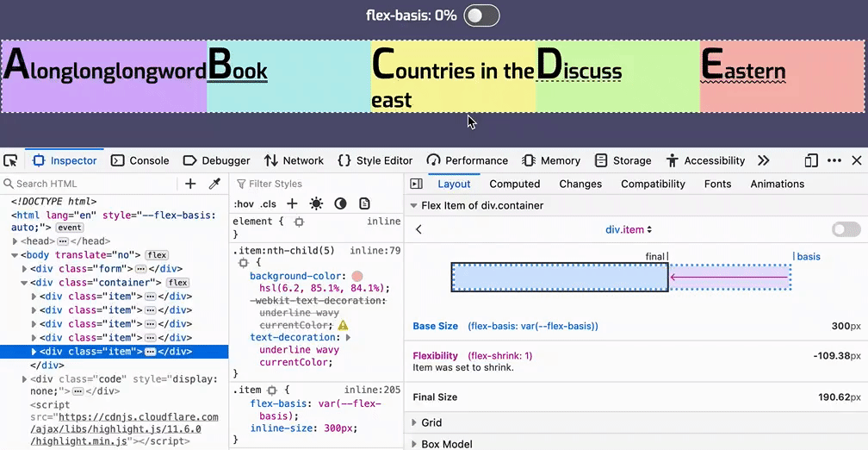Viewport: 868px width, 450px height.
Task: Toggle dark color scheme simulation icon
Action: [x=340, y=203]
